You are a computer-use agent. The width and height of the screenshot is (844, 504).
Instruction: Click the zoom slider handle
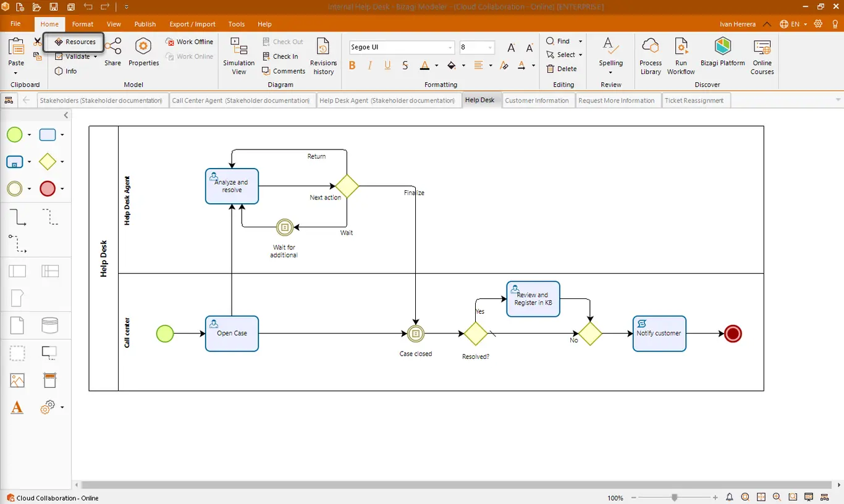(x=675, y=497)
